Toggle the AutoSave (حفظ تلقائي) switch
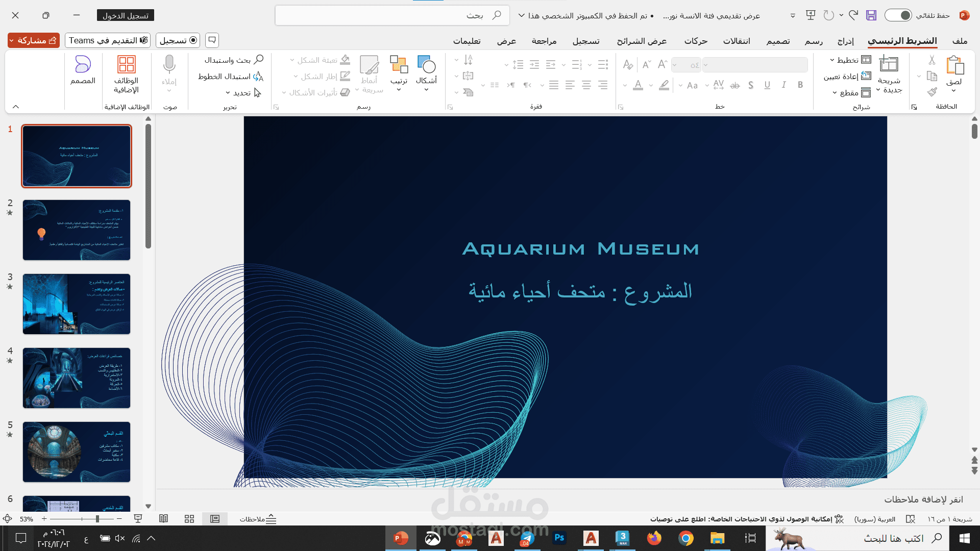The height and width of the screenshot is (551, 980). click(898, 15)
